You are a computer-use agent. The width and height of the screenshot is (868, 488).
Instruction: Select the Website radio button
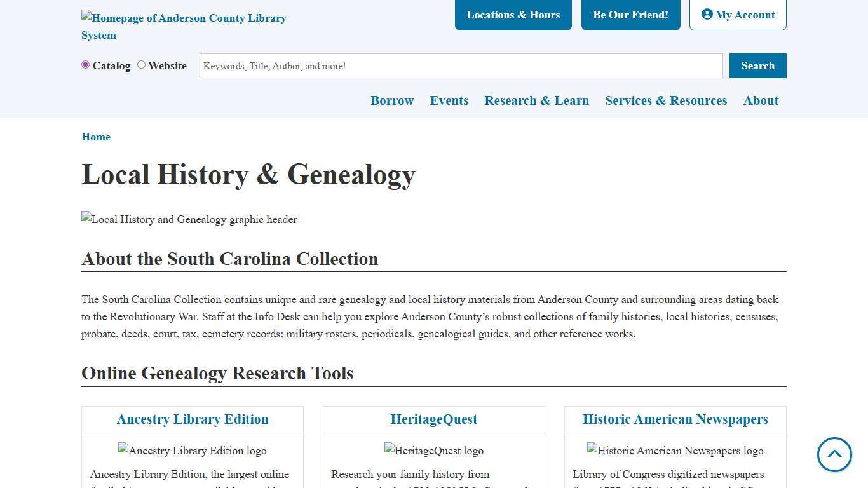140,65
